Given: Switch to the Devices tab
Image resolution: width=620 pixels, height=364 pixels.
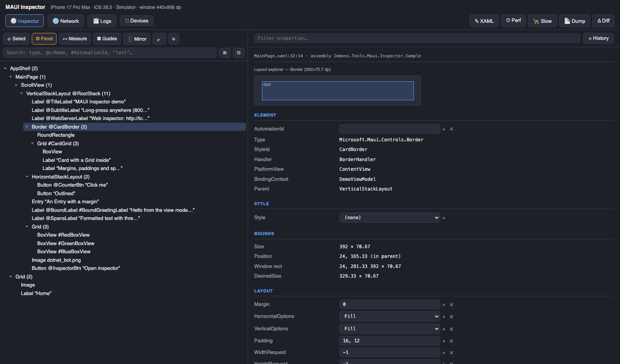Looking at the screenshot, I should pyautogui.click(x=137, y=21).
